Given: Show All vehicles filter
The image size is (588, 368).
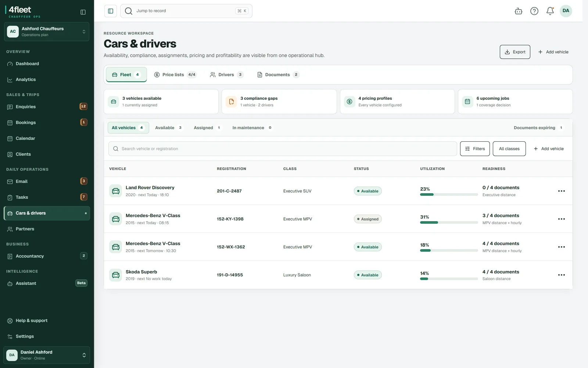Looking at the screenshot, I should tap(128, 128).
